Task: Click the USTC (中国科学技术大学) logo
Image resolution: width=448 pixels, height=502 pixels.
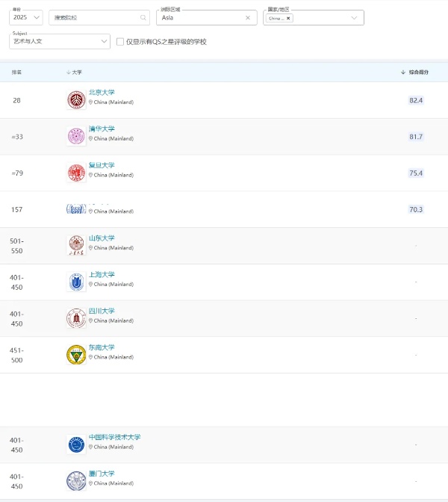Action: coord(76,444)
